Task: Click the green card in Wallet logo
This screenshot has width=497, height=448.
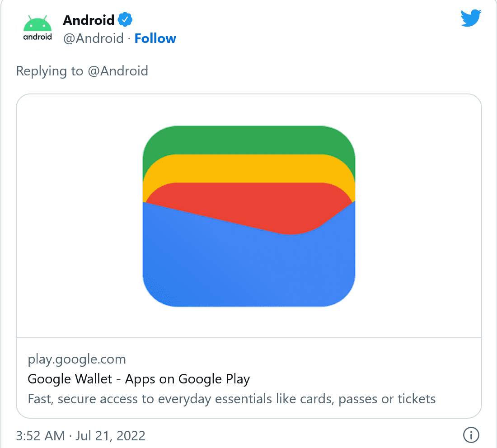Action: (x=249, y=139)
